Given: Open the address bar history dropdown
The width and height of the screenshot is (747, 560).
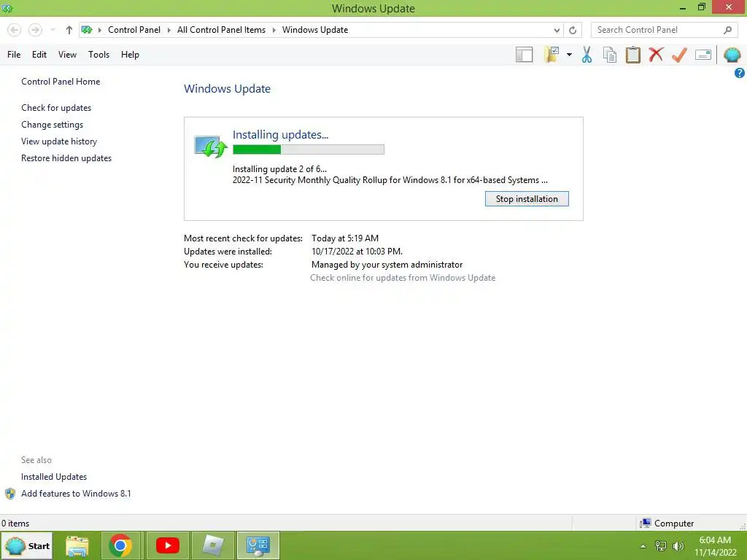Looking at the screenshot, I should (x=557, y=30).
